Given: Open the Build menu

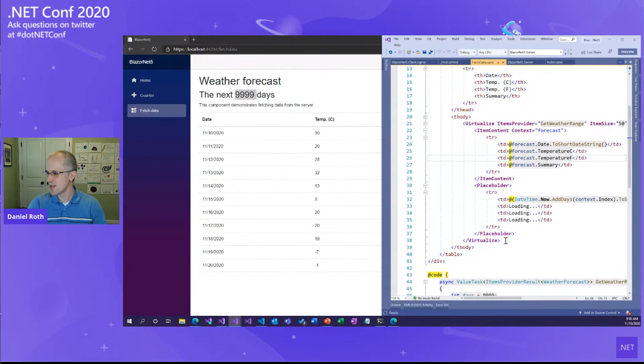Looking at the screenshot, I should tap(455, 39).
